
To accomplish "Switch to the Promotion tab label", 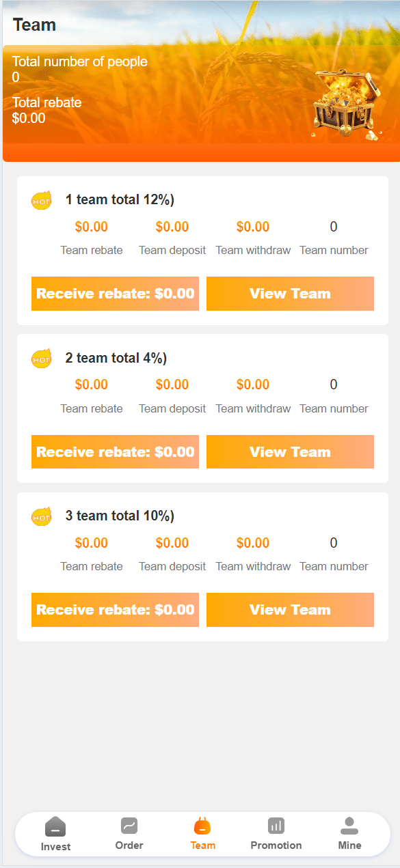I will click(x=276, y=845).
